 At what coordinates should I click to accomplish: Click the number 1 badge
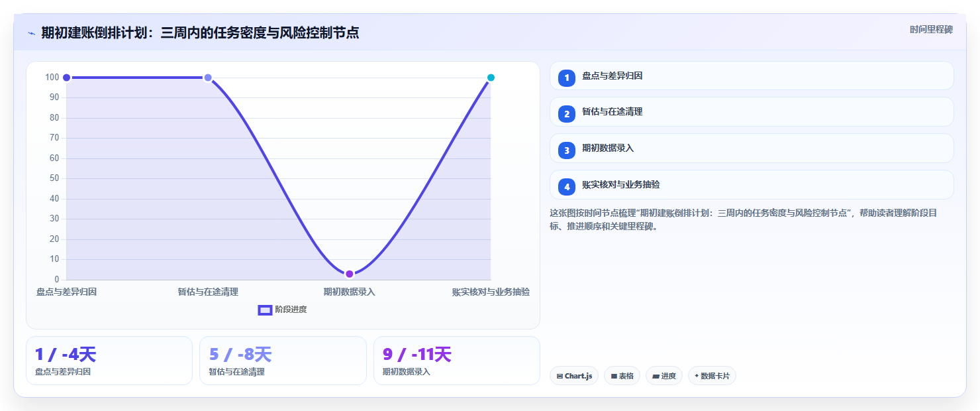[x=567, y=78]
